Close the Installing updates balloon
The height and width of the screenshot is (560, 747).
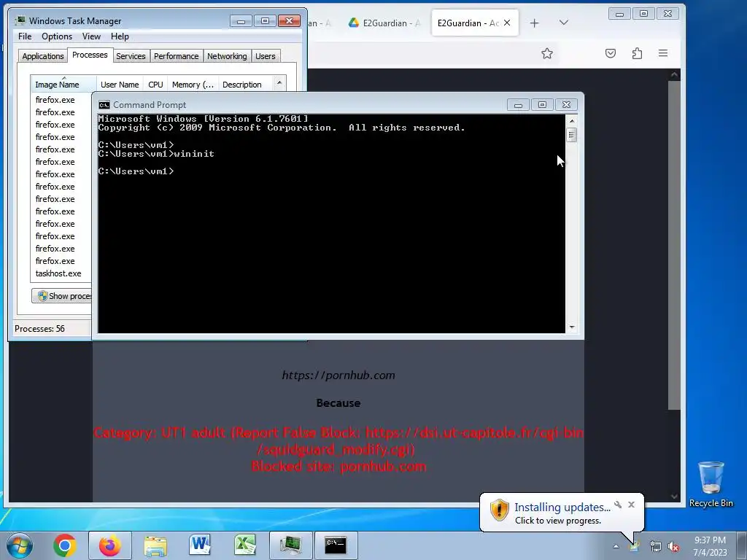click(631, 505)
